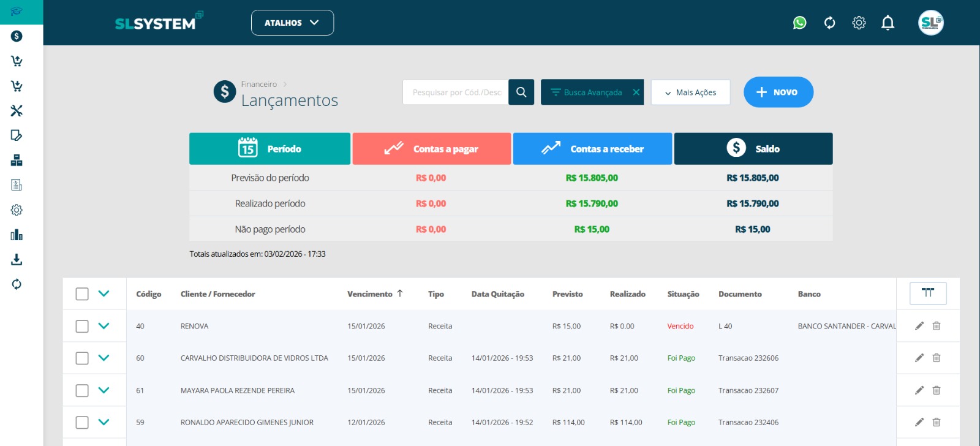Image resolution: width=980 pixels, height=446 pixels.
Task: Click the search by code/description field
Action: click(456, 93)
